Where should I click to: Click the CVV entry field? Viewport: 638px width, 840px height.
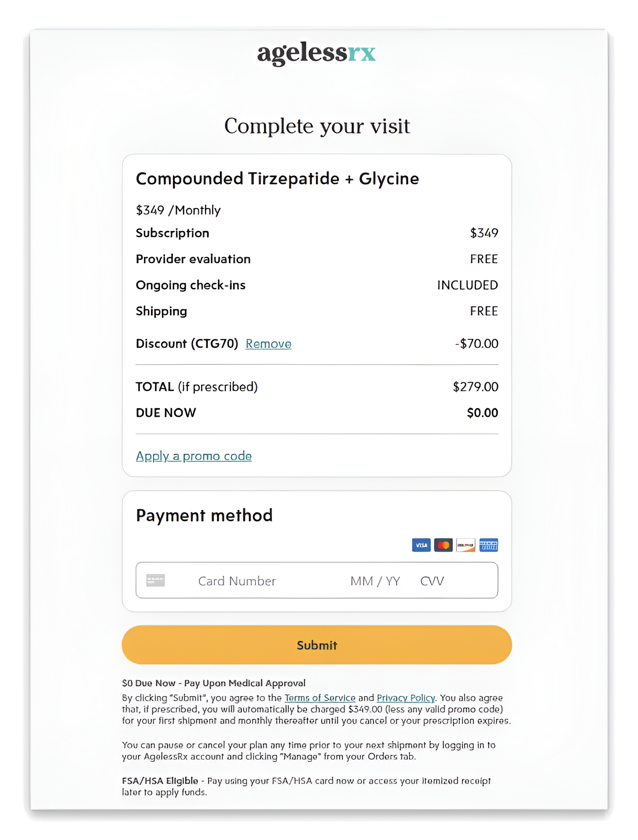coord(432,580)
